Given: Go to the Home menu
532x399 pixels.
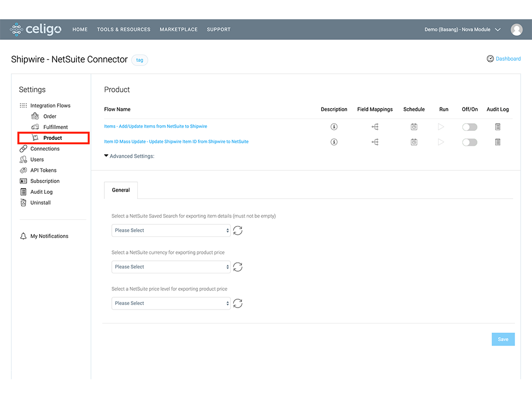Looking at the screenshot, I should tap(80, 30).
